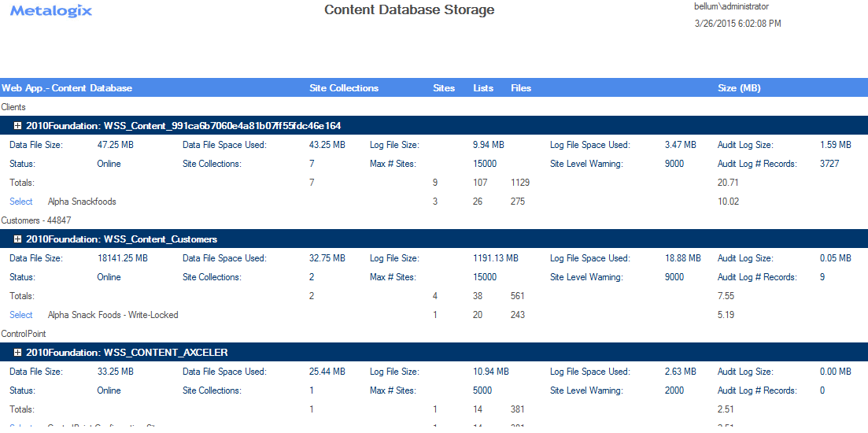Click the Sites column header
This screenshot has width=868, height=433.
click(x=444, y=88)
